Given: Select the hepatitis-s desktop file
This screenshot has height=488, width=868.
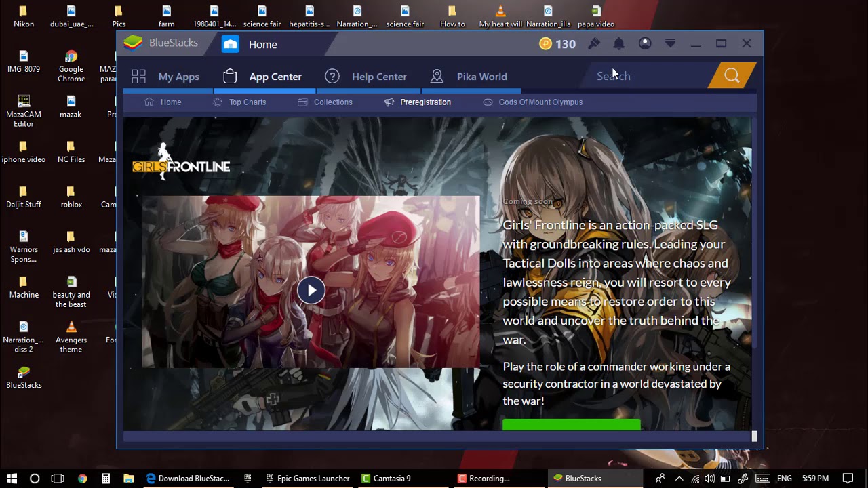Looking at the screenshot, I should (x=309, y=16).
